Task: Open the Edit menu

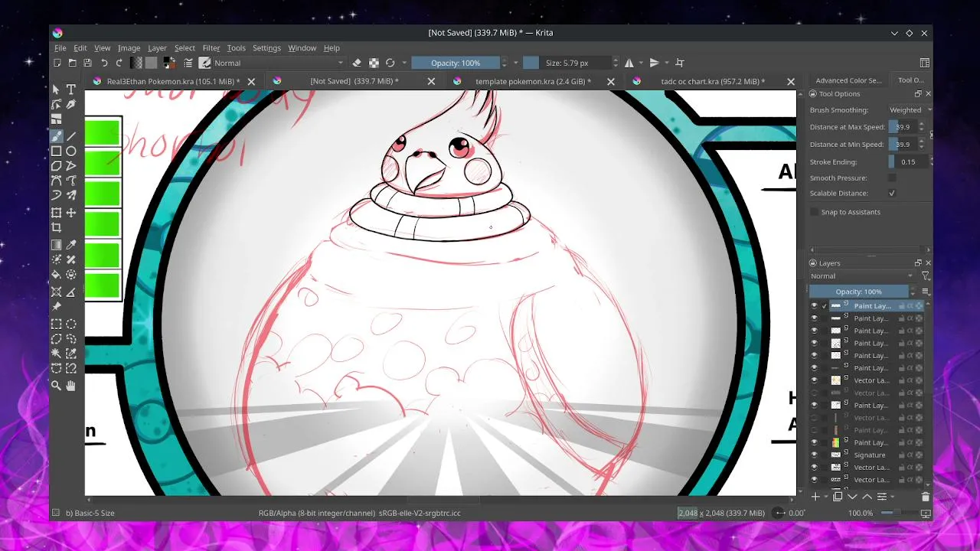Action: [x=80, y=48]
